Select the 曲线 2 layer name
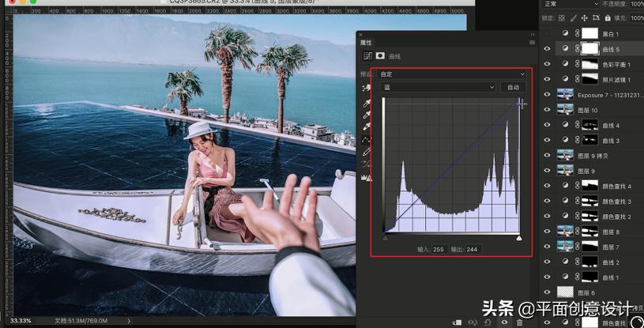The width and height of the screenshot is (644, 328). pos(611,262)
